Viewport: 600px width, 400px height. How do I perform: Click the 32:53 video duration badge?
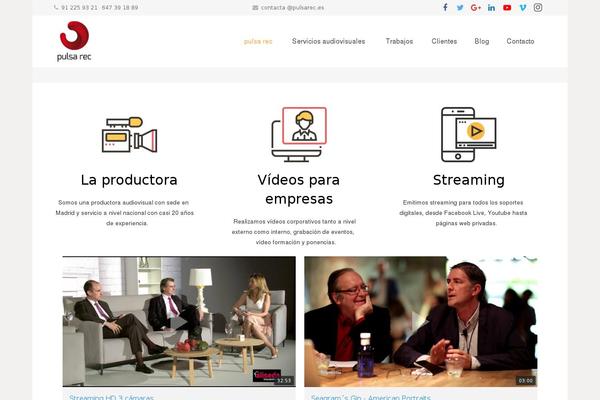284,380
